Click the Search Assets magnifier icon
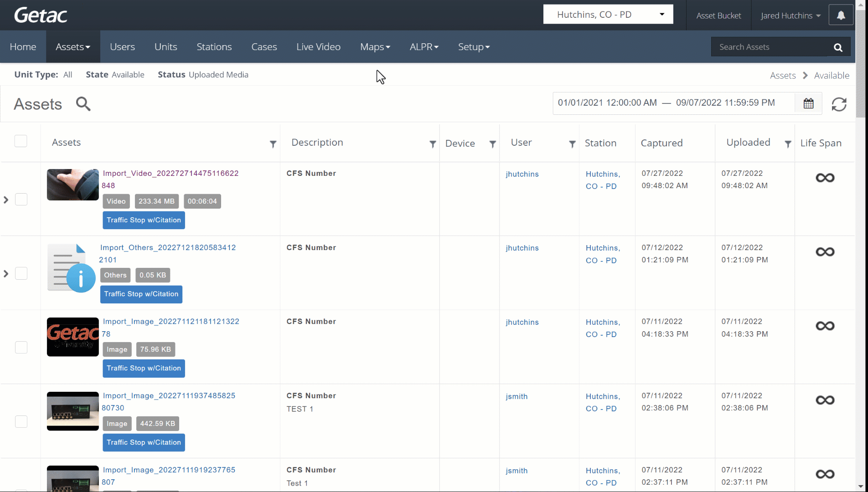Screen dimensions: 868x492 click(x=838, y=47)
